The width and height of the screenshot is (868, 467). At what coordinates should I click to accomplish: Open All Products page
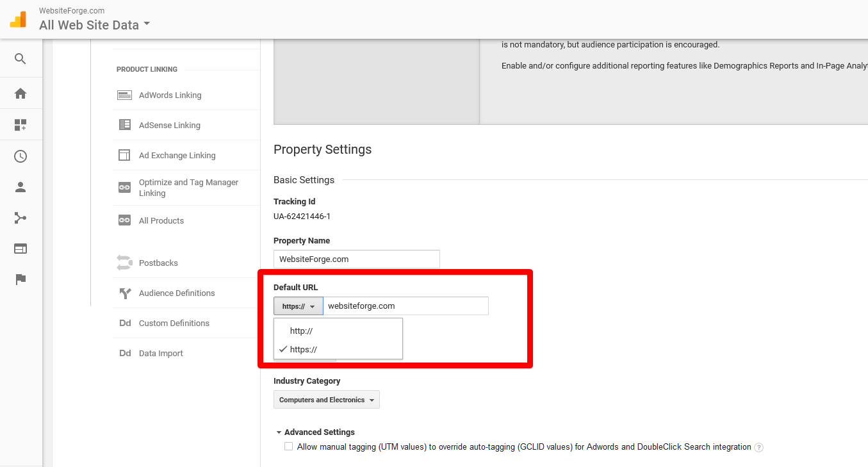(x=161, y=221)
